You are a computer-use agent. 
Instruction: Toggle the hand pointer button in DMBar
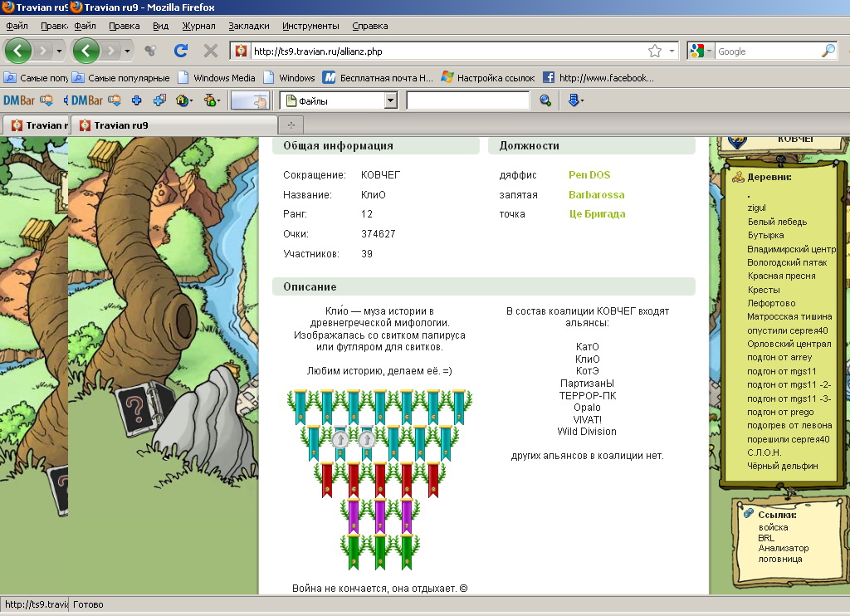251,100
